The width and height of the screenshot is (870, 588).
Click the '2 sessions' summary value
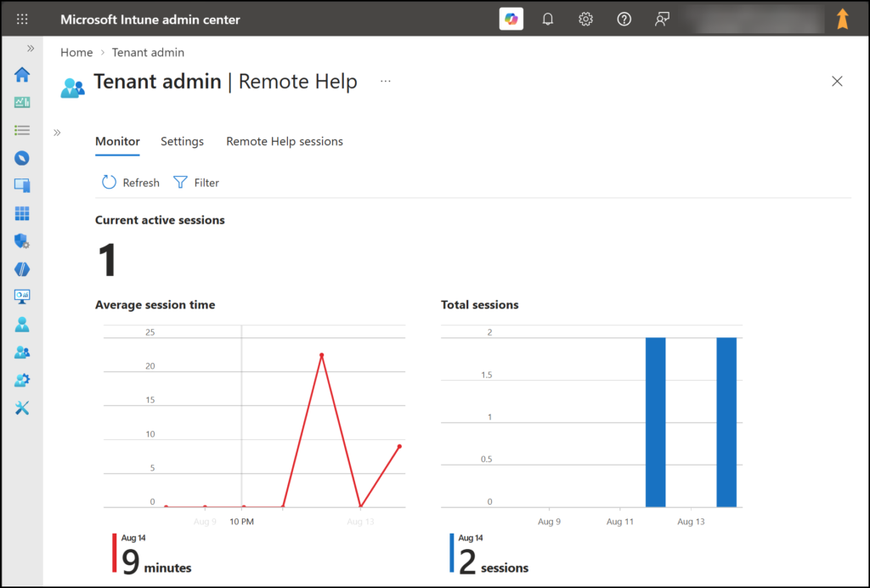(x=494, y=560)
